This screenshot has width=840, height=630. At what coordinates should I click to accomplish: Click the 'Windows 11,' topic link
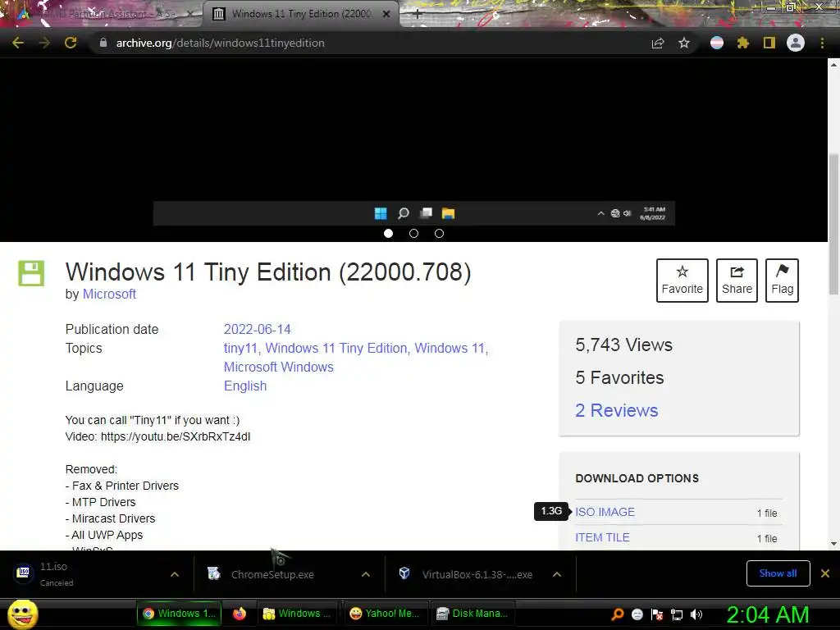[x=451, y=348]
